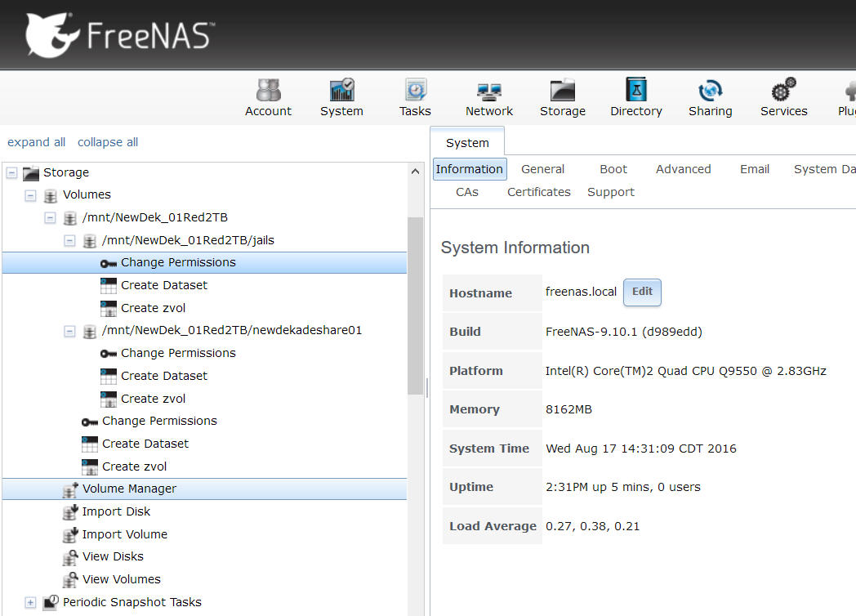Click the /mnt/NewDek_01Red2TB volume icon

click(x=70, y=218)
